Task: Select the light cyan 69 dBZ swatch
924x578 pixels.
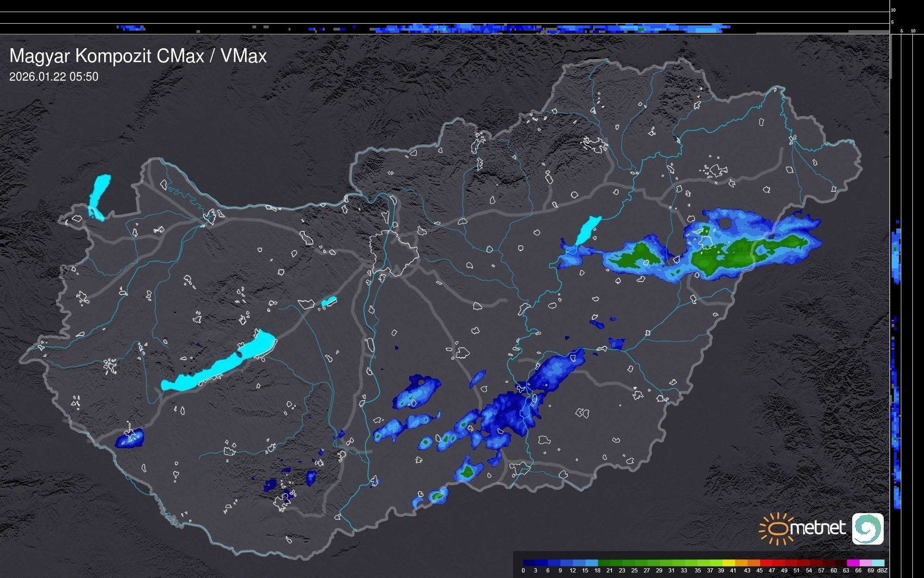Action: click(878, 563)
